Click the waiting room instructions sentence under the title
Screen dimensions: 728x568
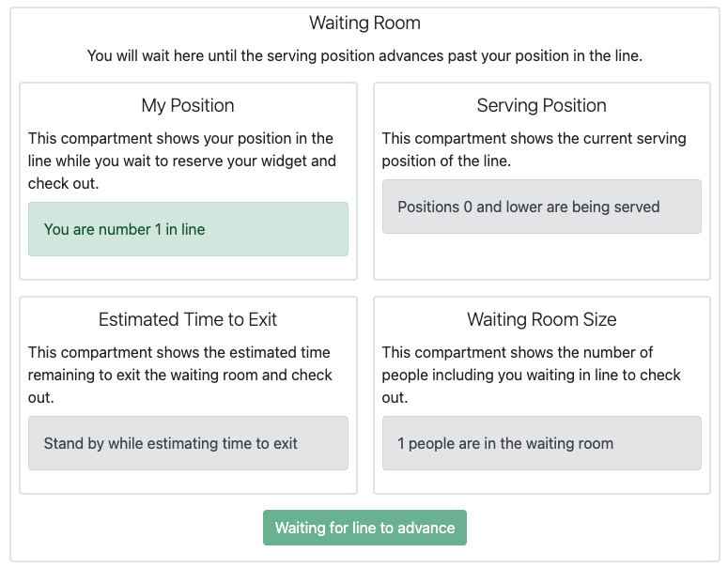(x=364, y=55)
